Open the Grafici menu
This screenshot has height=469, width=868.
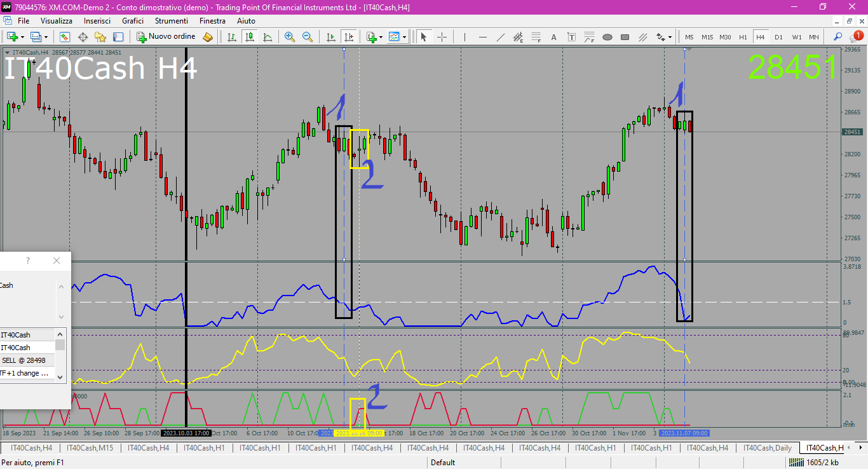pos(133,21)
